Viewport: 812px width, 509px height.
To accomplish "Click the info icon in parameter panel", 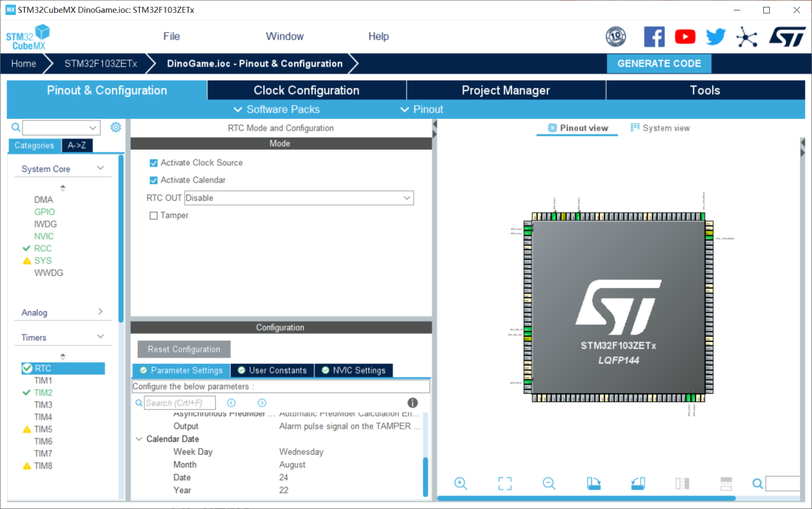I will 412,403.
